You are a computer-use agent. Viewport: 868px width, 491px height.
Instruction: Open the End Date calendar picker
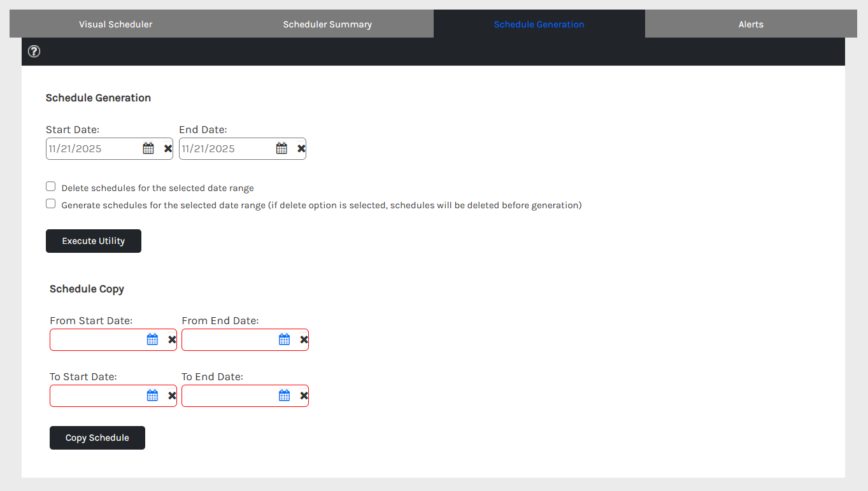point(281,148)
